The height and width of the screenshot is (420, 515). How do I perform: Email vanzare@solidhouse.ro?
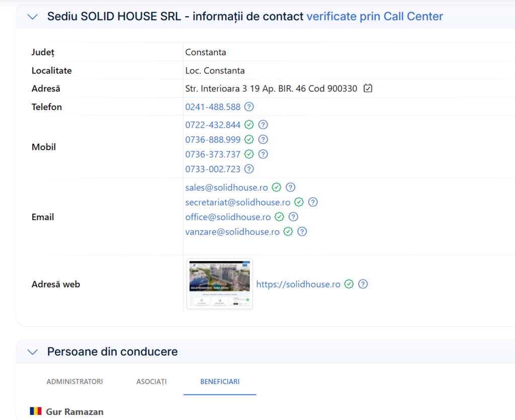point(232,232)
